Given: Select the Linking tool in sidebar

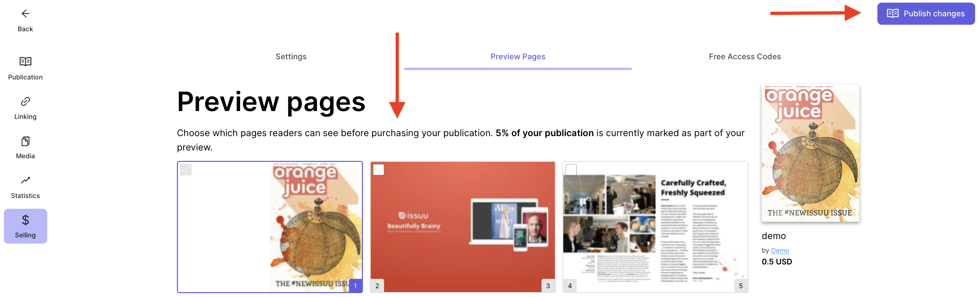Looking at the screenshot, I should click(25, 107).
